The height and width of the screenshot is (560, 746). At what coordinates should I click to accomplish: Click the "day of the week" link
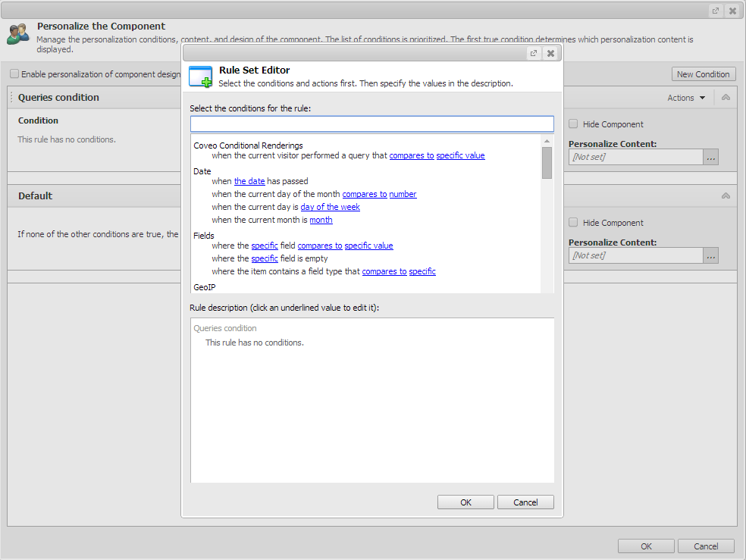330,206
